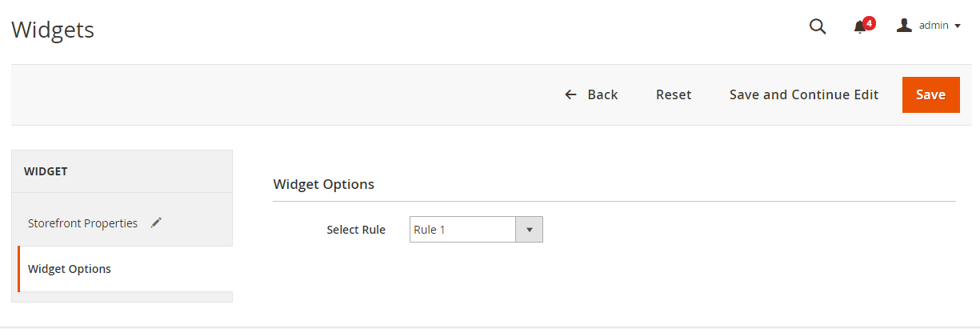Select the Widget Options tab
980x329 pixels.
point(70,269)
